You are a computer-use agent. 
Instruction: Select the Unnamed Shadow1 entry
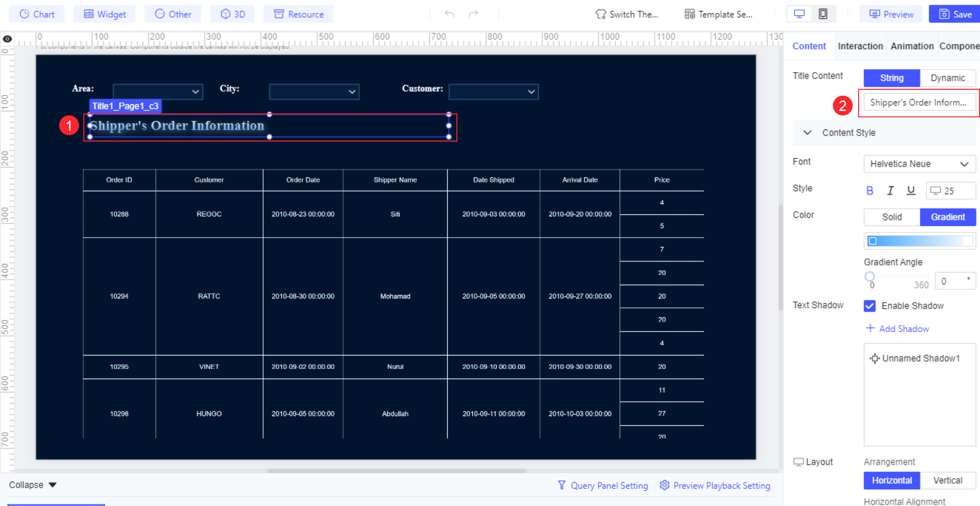point(915,359)
